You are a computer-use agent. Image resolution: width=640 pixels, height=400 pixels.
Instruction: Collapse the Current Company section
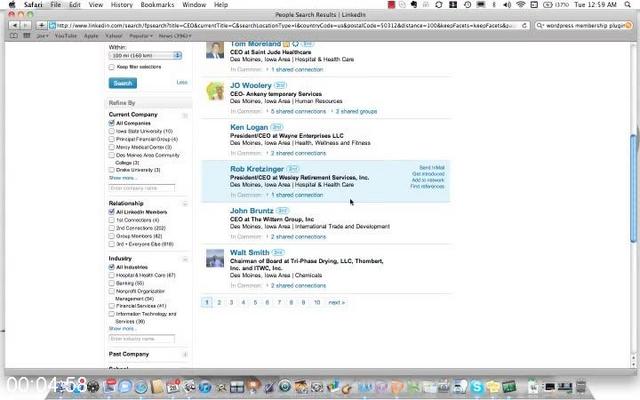click(185, 115)
